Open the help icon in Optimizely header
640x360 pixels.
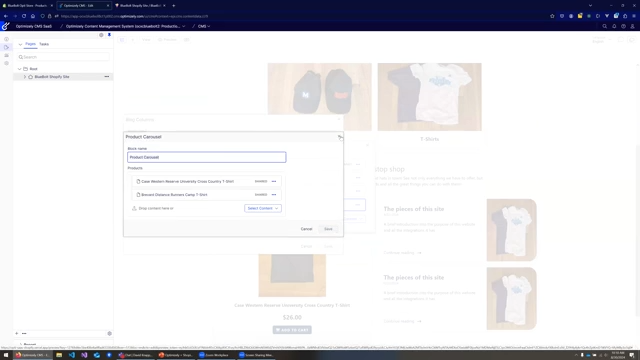point(623,26)
